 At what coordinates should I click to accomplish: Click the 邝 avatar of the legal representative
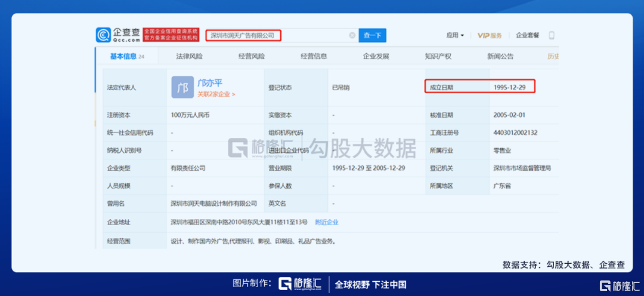tap(182, 87)
